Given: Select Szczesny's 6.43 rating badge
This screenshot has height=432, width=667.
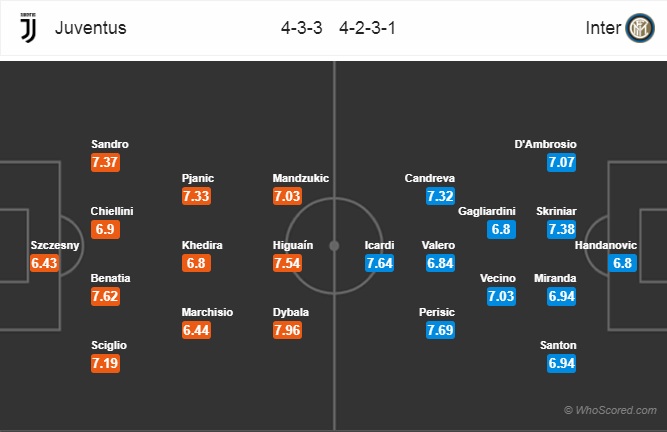Looking at the screenshot, I should [x=44, y=263].
